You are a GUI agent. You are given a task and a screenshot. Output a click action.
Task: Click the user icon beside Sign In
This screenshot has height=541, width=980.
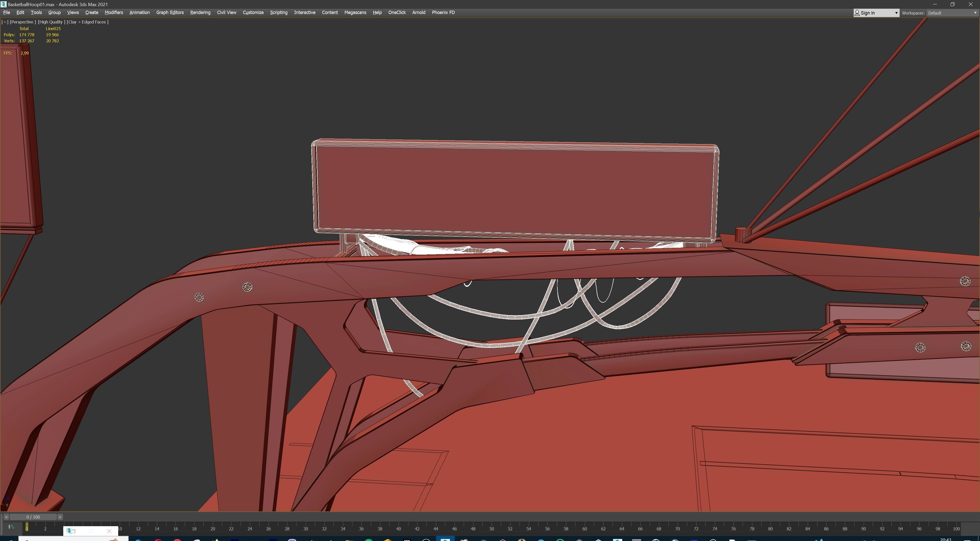coord(857,13)
